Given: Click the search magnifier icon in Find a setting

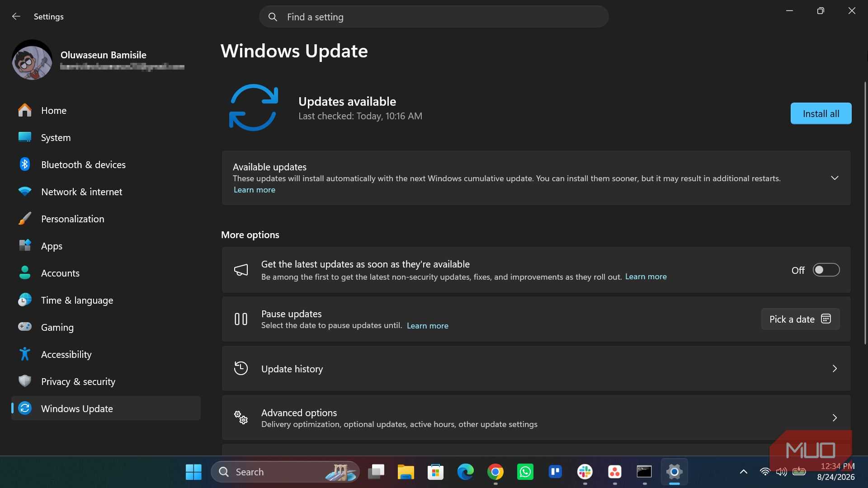Looking at the screenshot, I should (x=273, y=17).
